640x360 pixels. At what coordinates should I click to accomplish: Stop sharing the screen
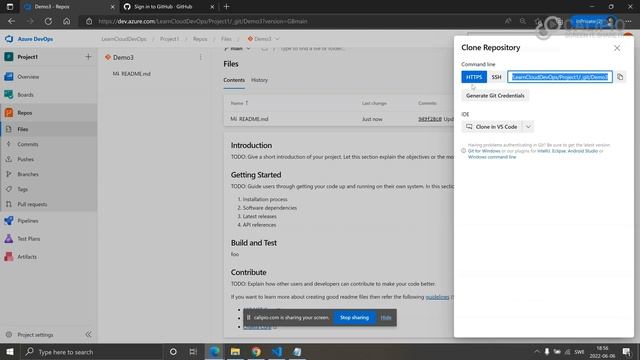[x=354, y=318]
